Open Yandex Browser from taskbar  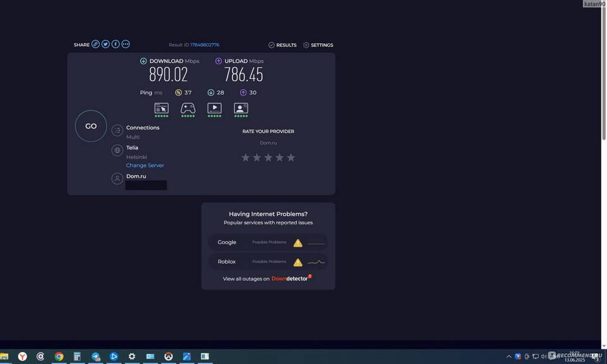pos(23,356)
